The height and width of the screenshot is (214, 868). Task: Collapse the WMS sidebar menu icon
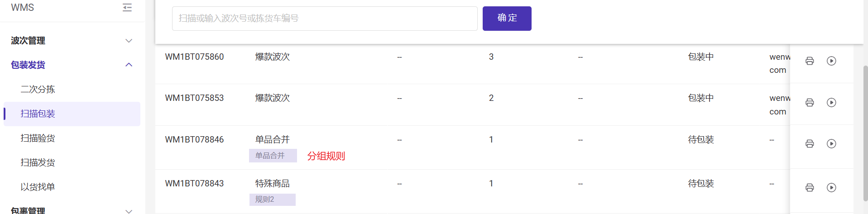coord(127,7)
